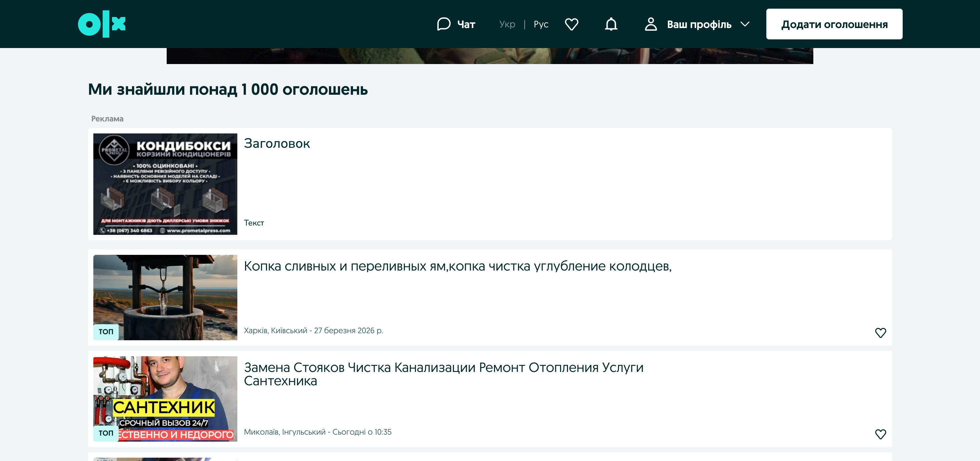This screenshot has height=461, width=980.
Task: Open the Чат messages icon
Action: (444, 24)
